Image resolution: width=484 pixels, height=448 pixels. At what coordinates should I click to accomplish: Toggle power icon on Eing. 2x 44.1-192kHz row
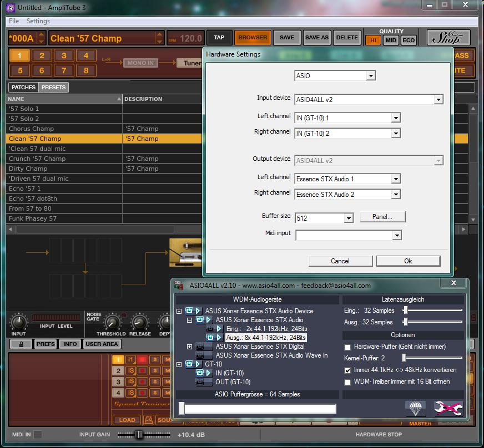point(210,329)
